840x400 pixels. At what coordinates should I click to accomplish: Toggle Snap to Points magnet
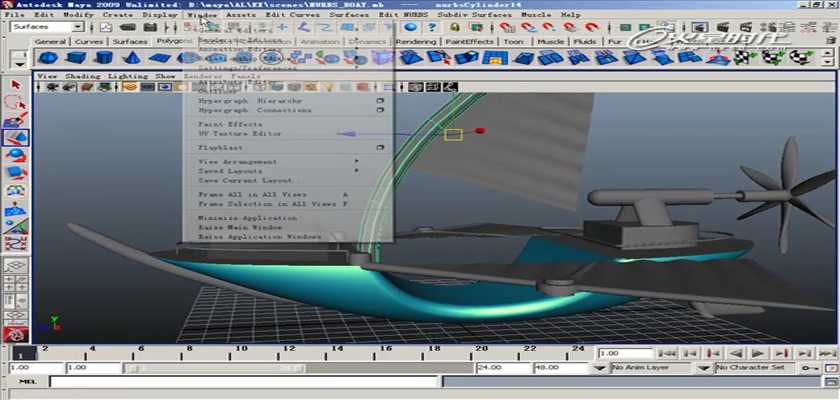pyautogui.click(x=548, y=27)
